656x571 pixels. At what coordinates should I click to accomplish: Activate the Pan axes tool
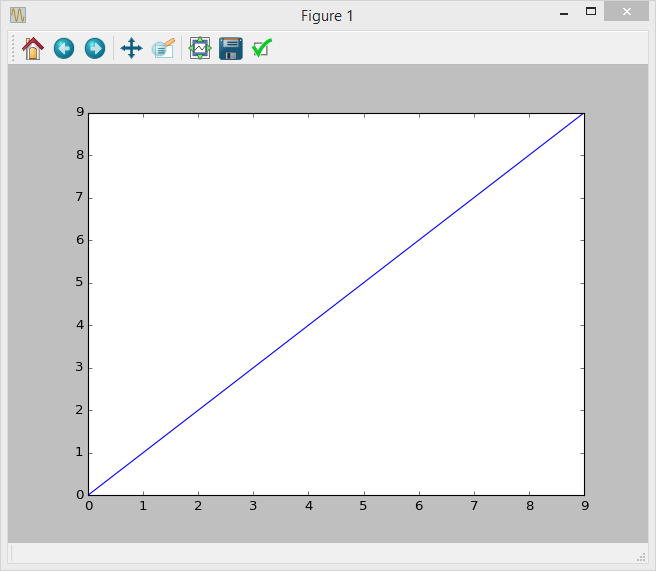pyautogui.click(x=131, y=48)
